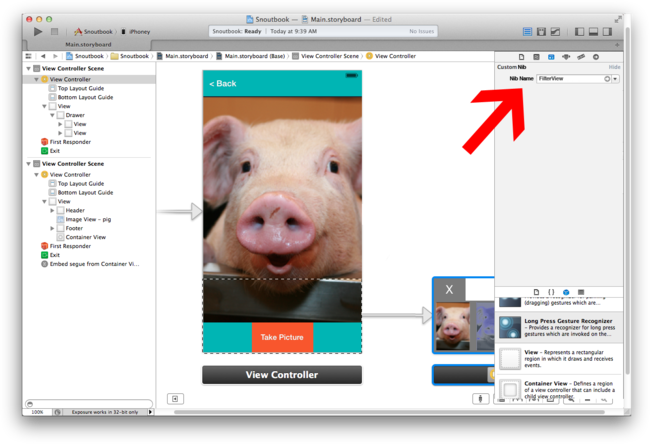The height and width of the screenshot is (444, 650).
Task: Show the Code Snippet library braces icon
Action: tap(551, 292)
